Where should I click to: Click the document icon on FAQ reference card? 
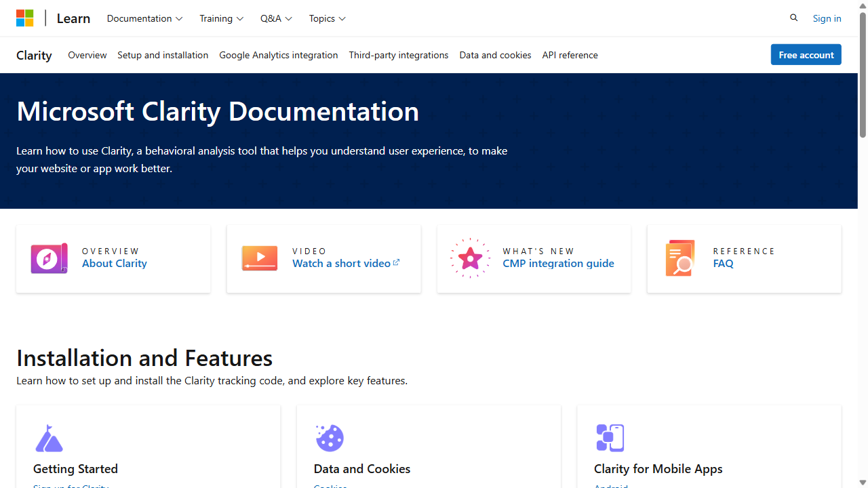[679, 258]
